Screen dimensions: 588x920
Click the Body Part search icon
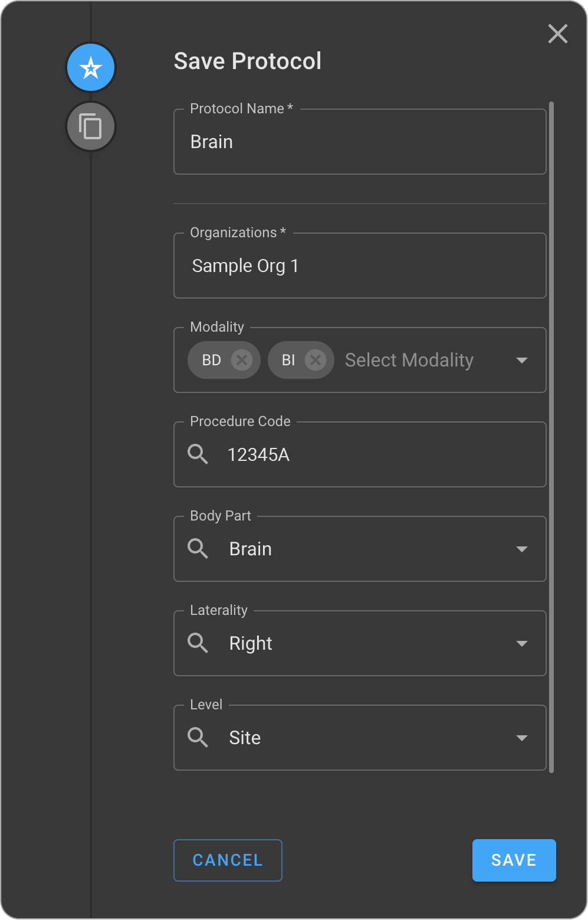pyautogui.click(x=198, y=549)
